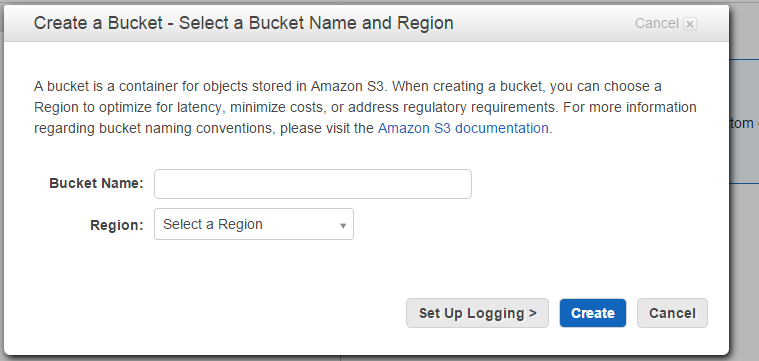Screen dimensions: 759x361
Task: Focus the Bucket Name text field
Action: [x=313, y=184]
